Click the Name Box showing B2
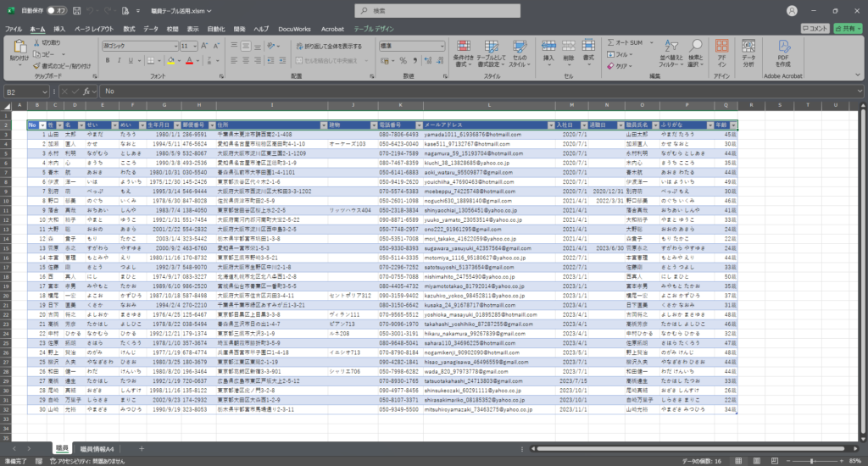 [x=26, y=92]
